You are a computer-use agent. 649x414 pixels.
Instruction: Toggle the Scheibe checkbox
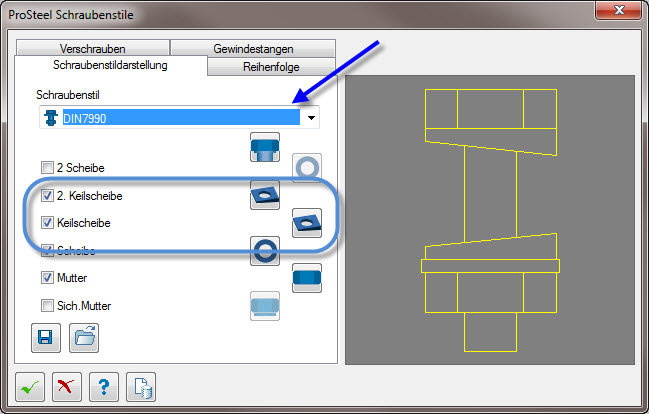pos(47,250)
